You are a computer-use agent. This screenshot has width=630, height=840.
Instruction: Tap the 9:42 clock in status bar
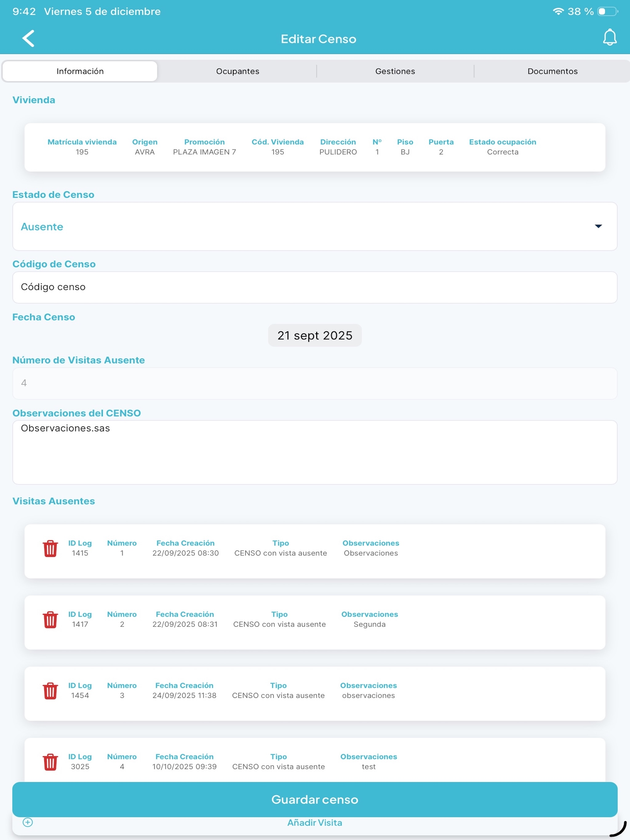tap(24, 11)
